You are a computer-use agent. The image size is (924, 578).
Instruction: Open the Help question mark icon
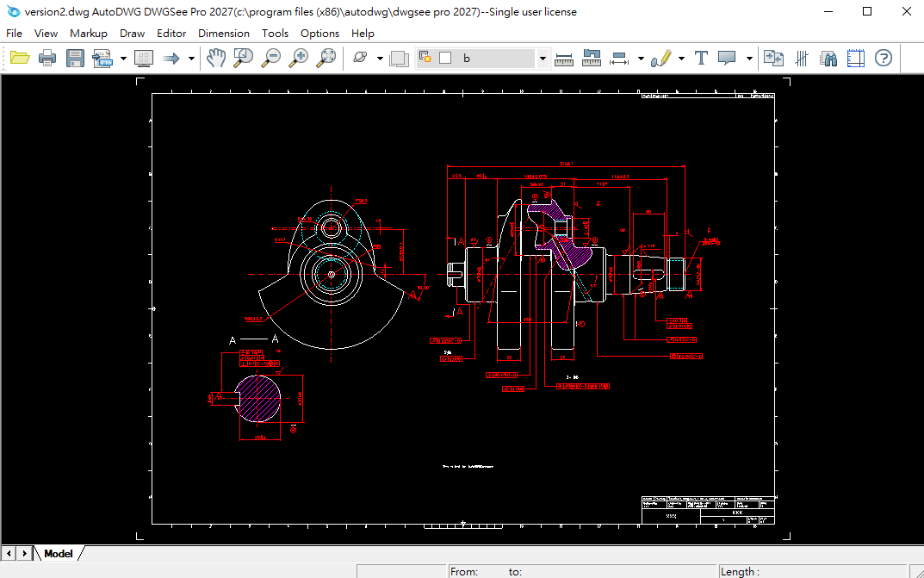883,59
